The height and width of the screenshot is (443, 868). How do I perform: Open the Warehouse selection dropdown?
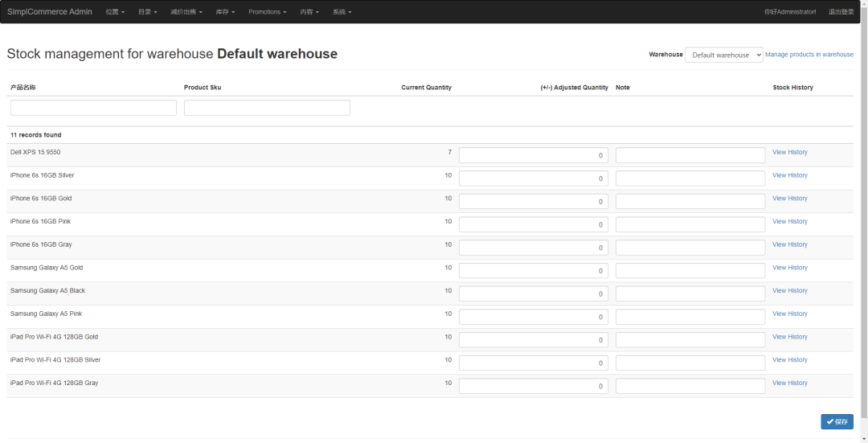(x=723, y=55)
